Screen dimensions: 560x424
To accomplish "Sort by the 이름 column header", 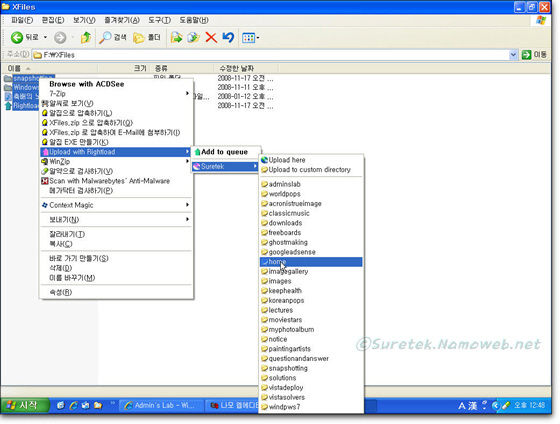I will (50, 68).
